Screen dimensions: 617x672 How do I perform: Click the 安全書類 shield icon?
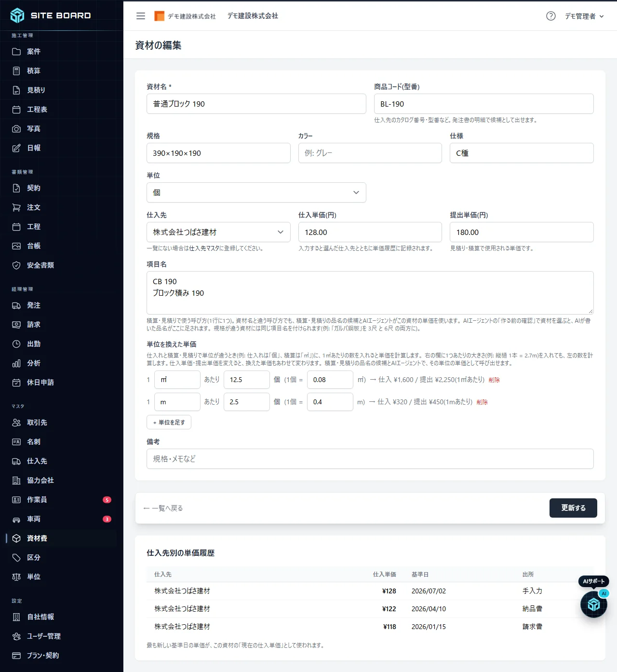[16, 265]
